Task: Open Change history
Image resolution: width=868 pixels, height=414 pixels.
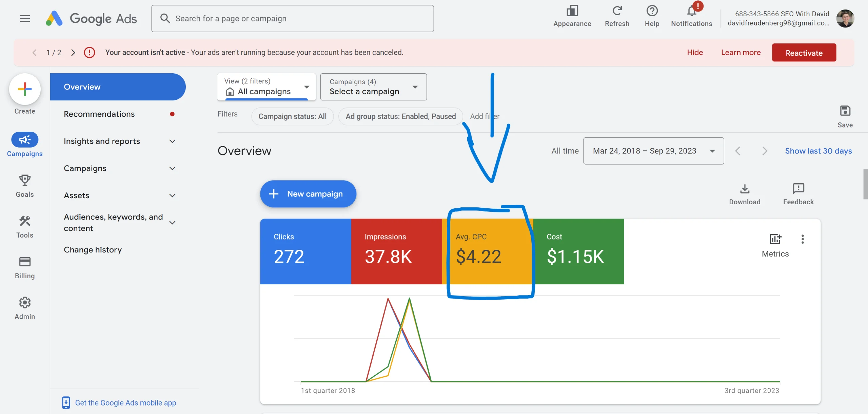Action: (x=93, y=250)
